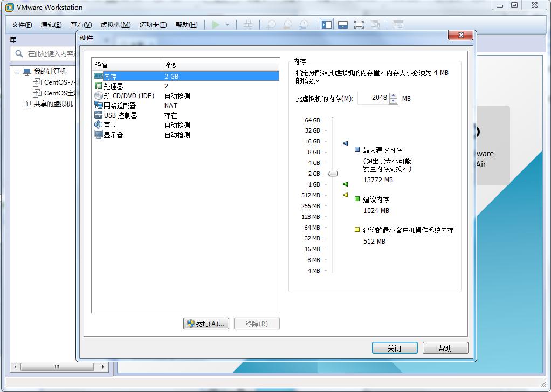
Task: Click the take snapshot clock icon
Action: [271, 25]
